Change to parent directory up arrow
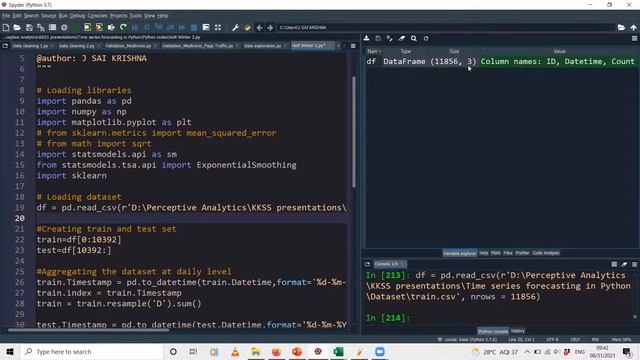The width and height of the screenshot is (640, 360). (633, 27)
